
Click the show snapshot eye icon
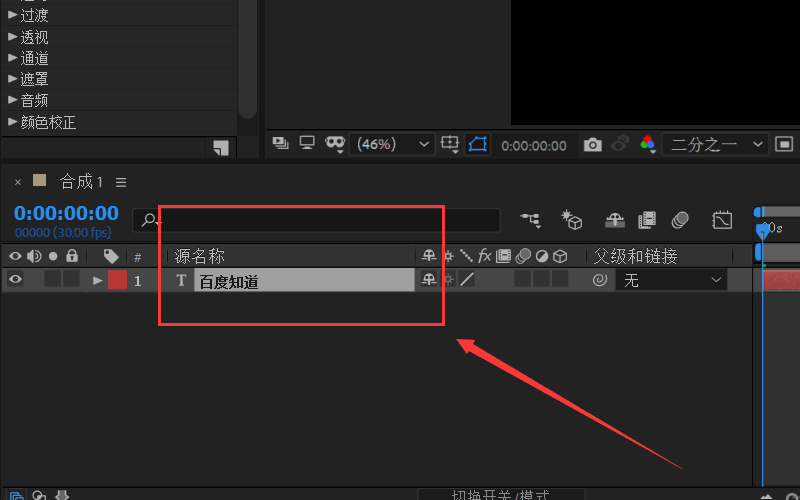pyautogui.click(x=619, y=144)
